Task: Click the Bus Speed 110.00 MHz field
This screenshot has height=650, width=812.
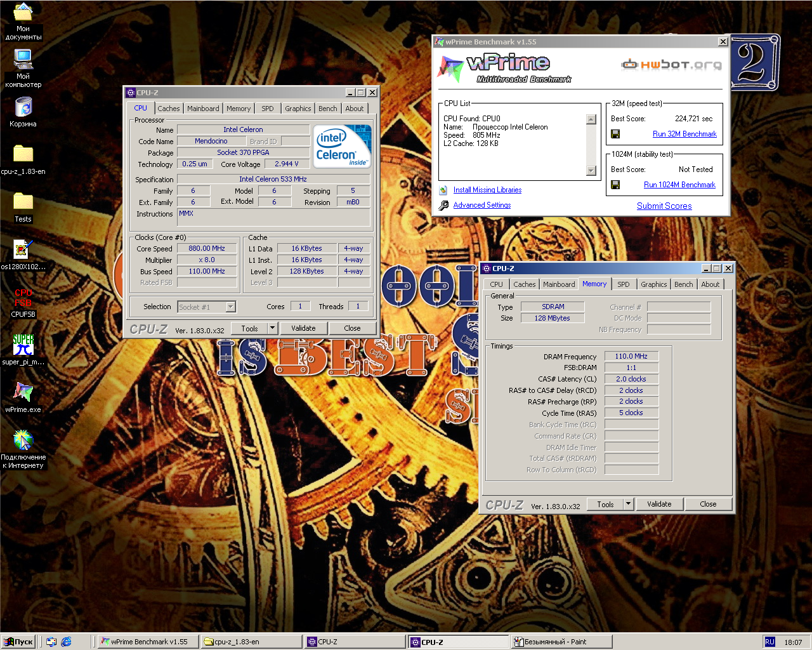Action: pyautogui.click(x=207, y=271)
